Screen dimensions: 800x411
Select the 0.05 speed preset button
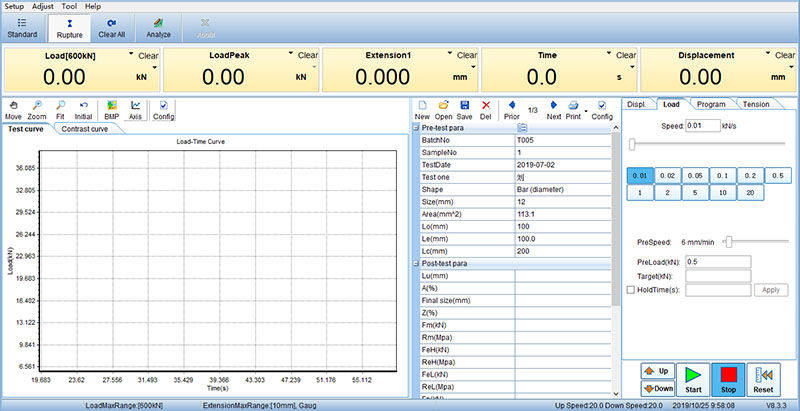point(696,175)
